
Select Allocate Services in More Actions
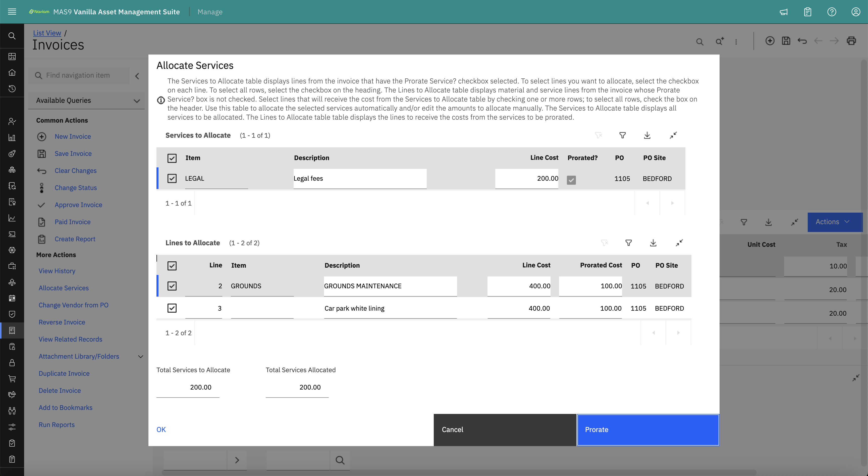pos(63,288)
